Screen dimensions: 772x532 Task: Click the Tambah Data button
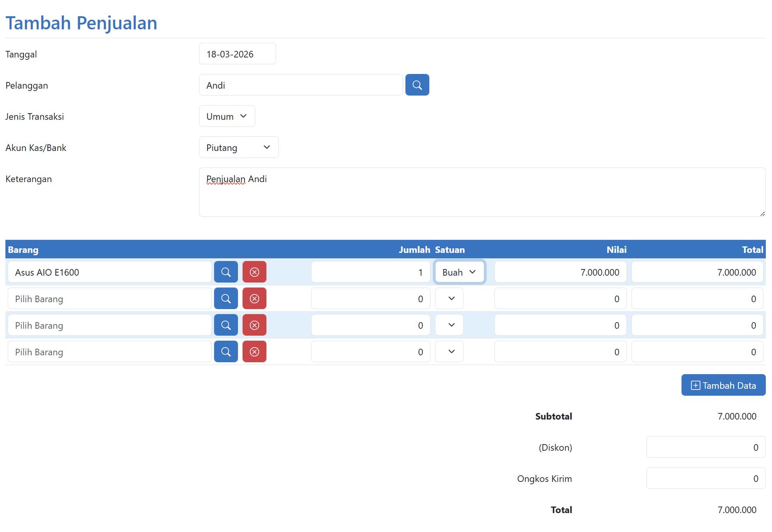723,385
